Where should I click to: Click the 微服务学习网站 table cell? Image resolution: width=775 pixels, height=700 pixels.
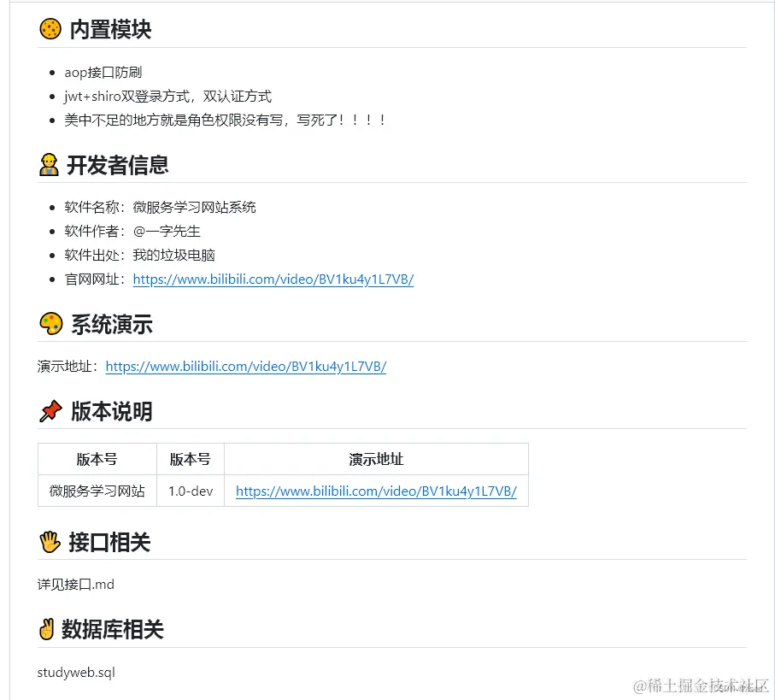[x=97, y=491]
